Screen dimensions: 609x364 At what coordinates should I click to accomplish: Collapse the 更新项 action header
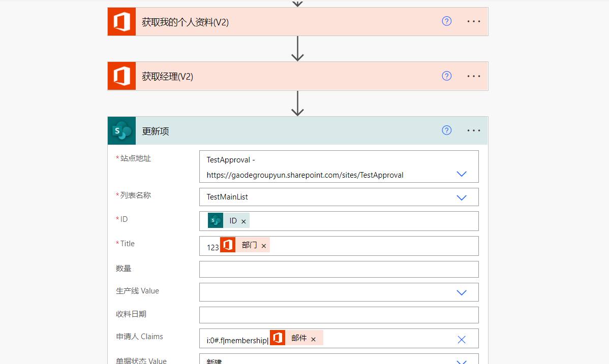coord(285,131)
